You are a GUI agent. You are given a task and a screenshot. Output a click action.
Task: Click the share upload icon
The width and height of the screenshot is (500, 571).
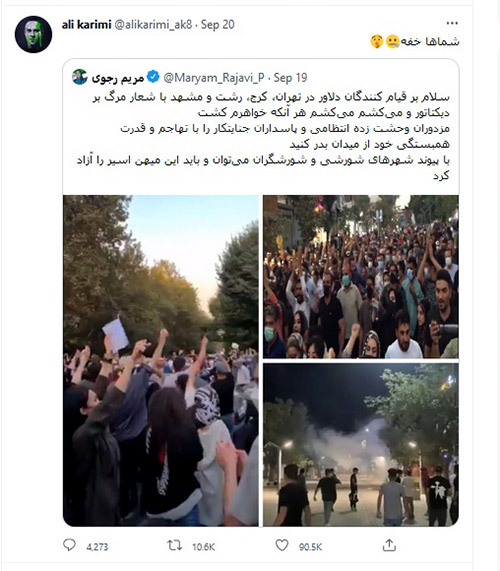tap(389, 545)
